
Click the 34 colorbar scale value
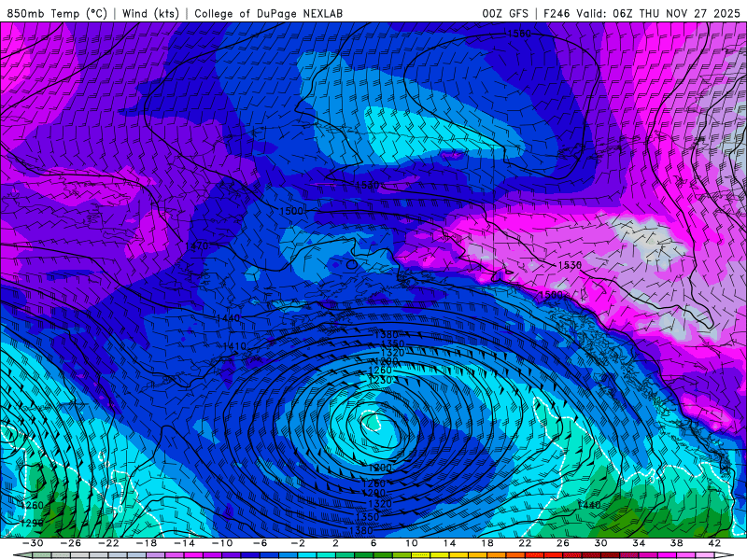(x=639, y=543)
